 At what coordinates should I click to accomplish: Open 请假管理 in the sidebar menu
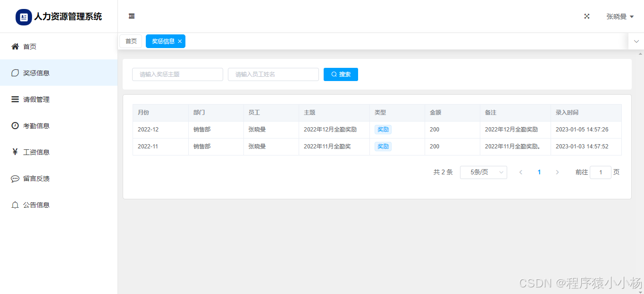tap(59, 99)
